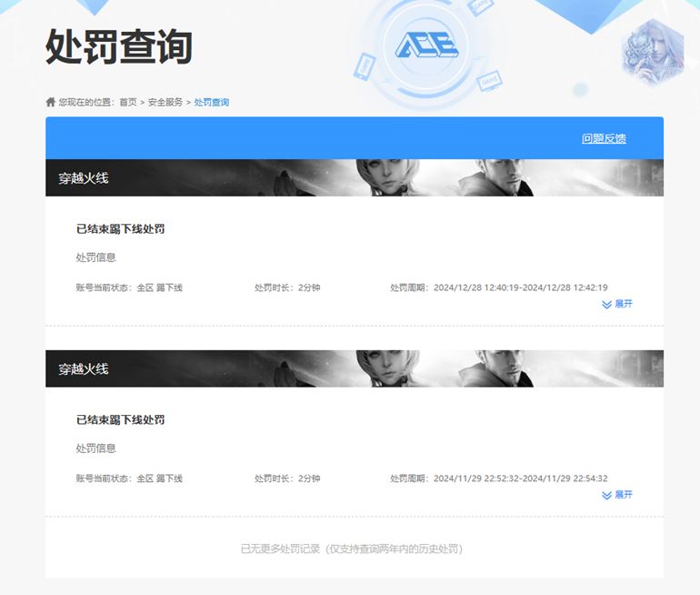Expand 展开 for 2024/11/29 penalty record
Image resolution: width=700 pixels, height=595 pixels.
pyautogui.click(x=617, y=495)
